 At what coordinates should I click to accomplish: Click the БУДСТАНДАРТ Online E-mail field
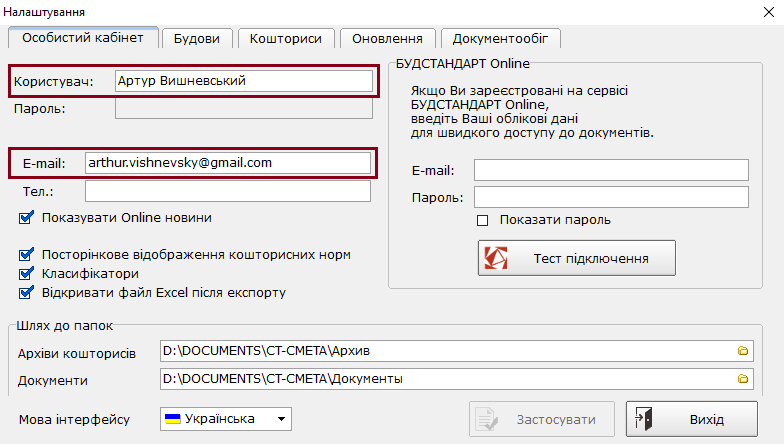click(x=612, y=170)
